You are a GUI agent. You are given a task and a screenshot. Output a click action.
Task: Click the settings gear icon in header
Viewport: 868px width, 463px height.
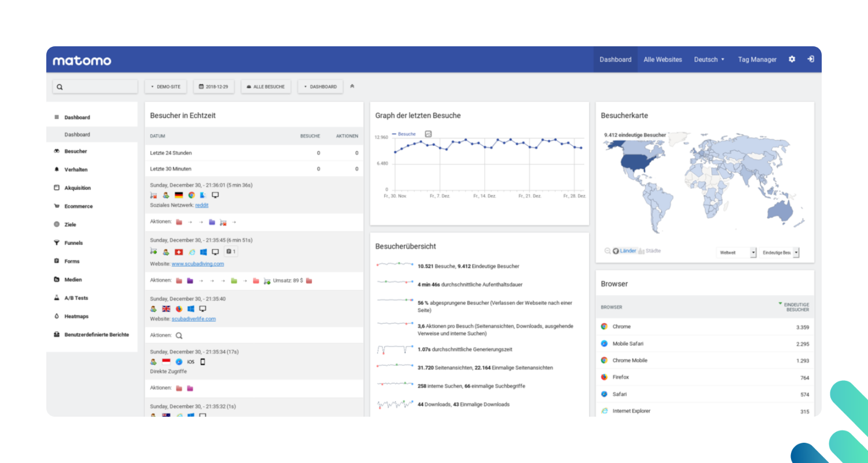[x=792, y=60]
